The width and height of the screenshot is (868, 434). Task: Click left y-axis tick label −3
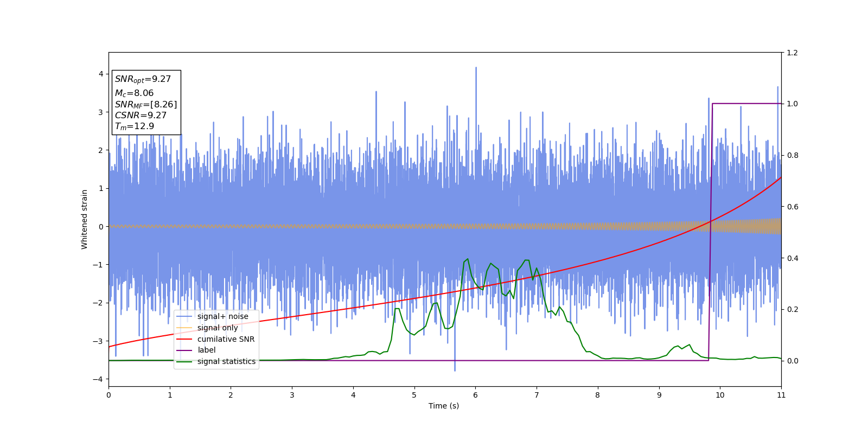pos(98,341)
